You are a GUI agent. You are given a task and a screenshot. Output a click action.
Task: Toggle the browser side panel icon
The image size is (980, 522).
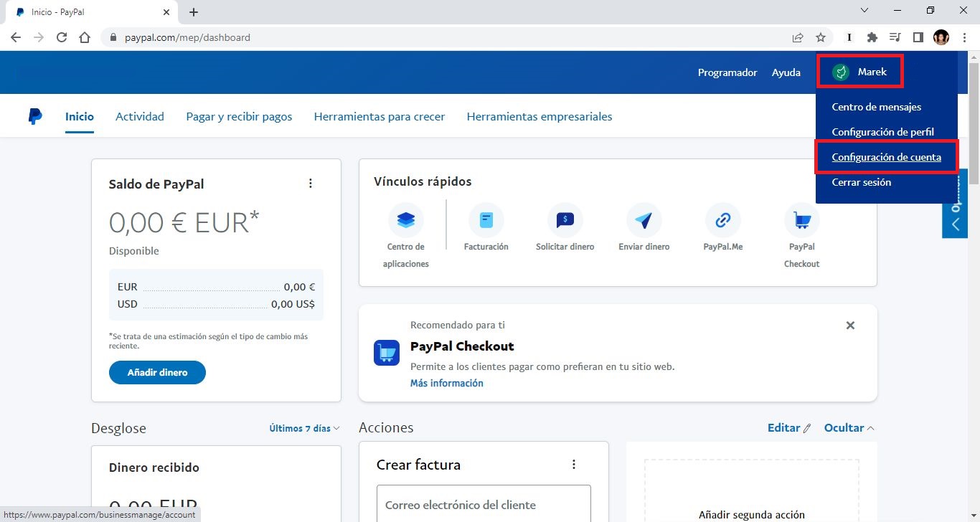coord(918,37)
